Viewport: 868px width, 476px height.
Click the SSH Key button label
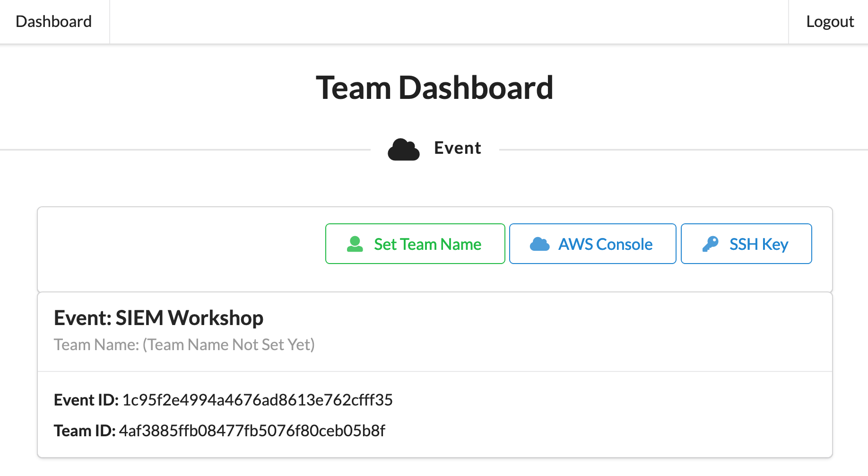point(758,244)
